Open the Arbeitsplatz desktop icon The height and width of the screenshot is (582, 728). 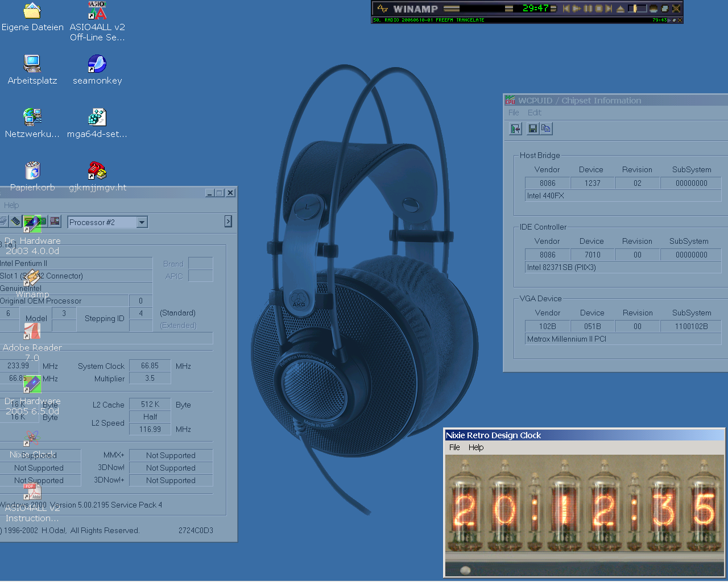click(x=32, y=64)
